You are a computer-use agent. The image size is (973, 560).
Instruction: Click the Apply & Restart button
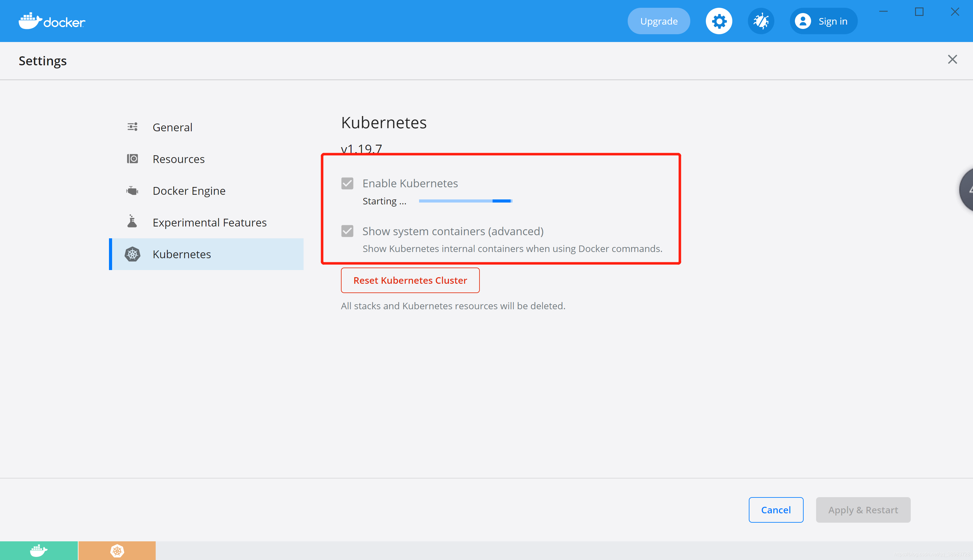pos(863,510)
